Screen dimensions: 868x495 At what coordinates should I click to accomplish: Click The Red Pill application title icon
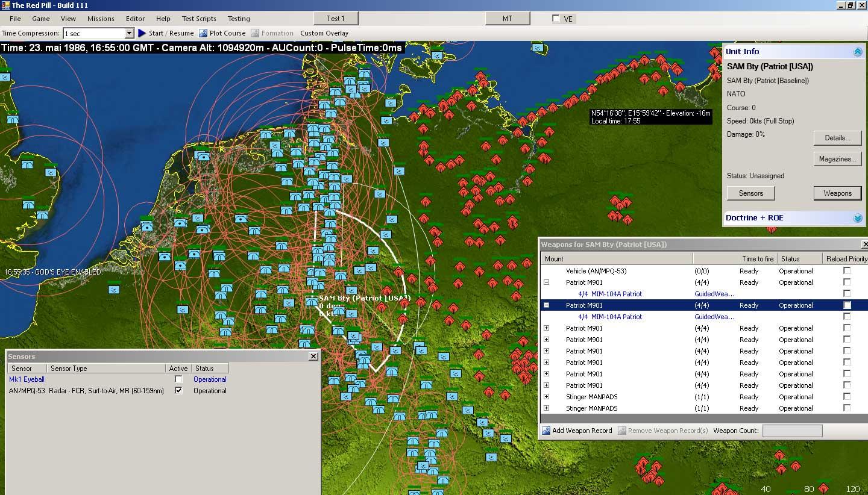5,5
